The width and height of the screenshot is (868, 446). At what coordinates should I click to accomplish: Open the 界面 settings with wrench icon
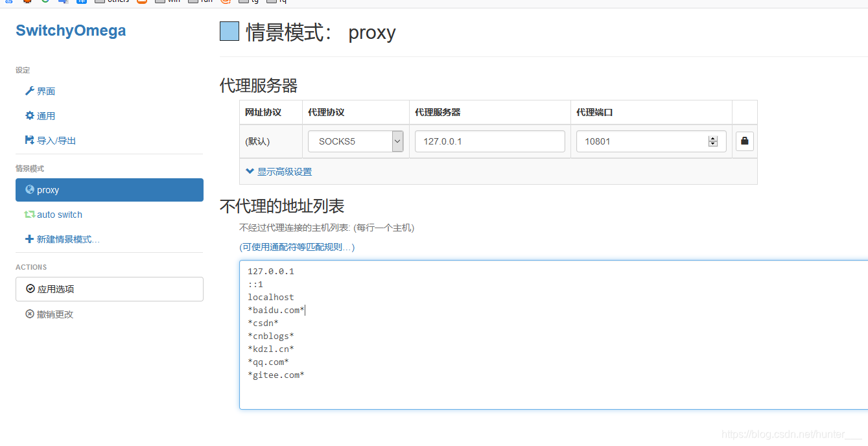(x=40, y=91)
